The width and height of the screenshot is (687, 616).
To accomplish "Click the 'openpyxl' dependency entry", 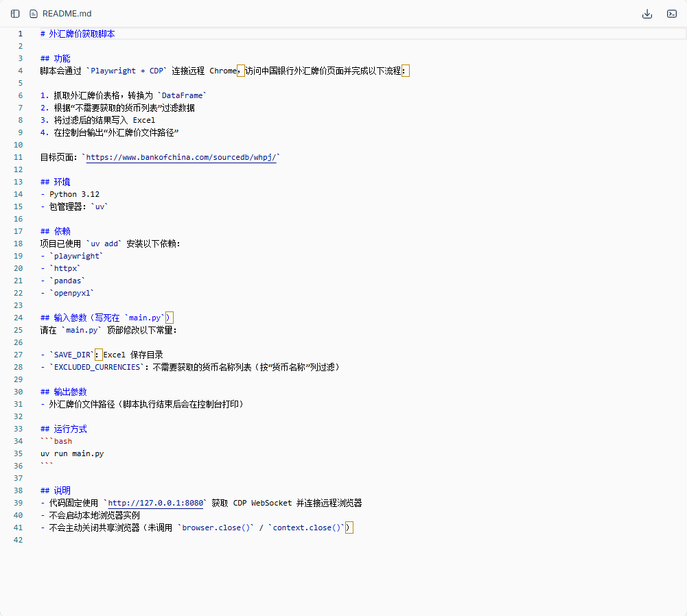I will pyautogui.click(x=72, y=293).
